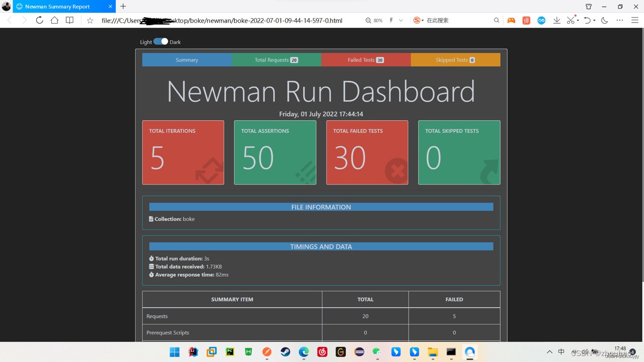Launch PyCharm from the taskbar
Image resolution: width=644 pixels, height=362 pixels.
[230, 352]
